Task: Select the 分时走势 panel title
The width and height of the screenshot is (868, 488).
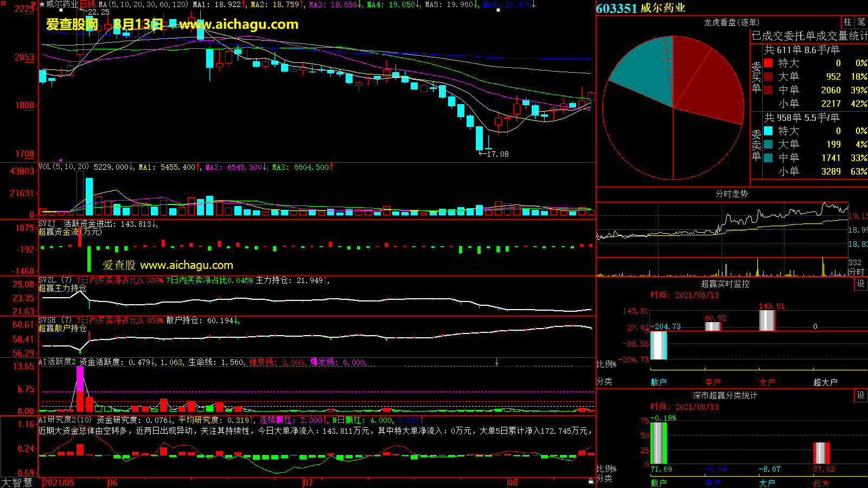Action: point(731,194)
